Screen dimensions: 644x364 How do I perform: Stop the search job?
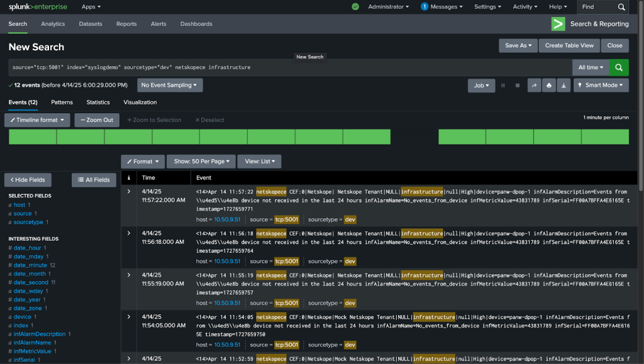[518, 85]
